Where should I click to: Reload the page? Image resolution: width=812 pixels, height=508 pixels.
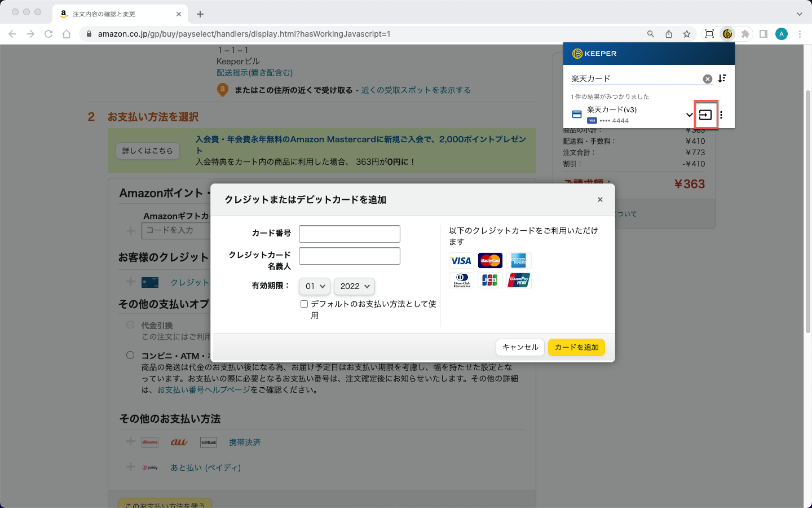click(x=48, y=34)
